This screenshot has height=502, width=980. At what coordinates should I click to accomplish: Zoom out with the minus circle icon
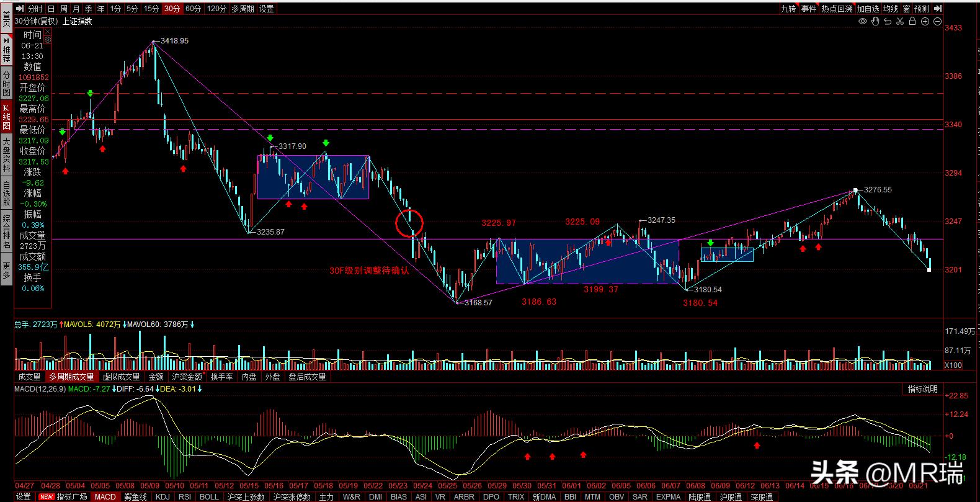tap(937, 22)
